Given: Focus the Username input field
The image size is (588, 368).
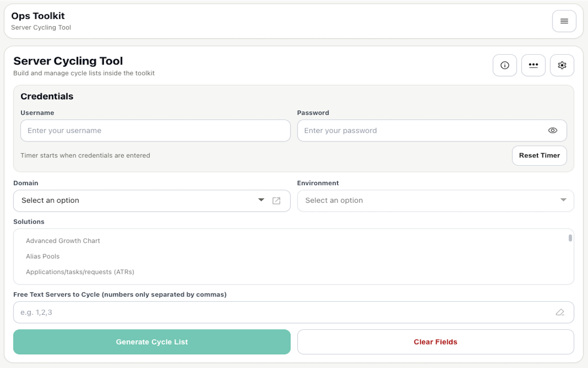Looking at the screenshot, I should [x=155, y=131].
